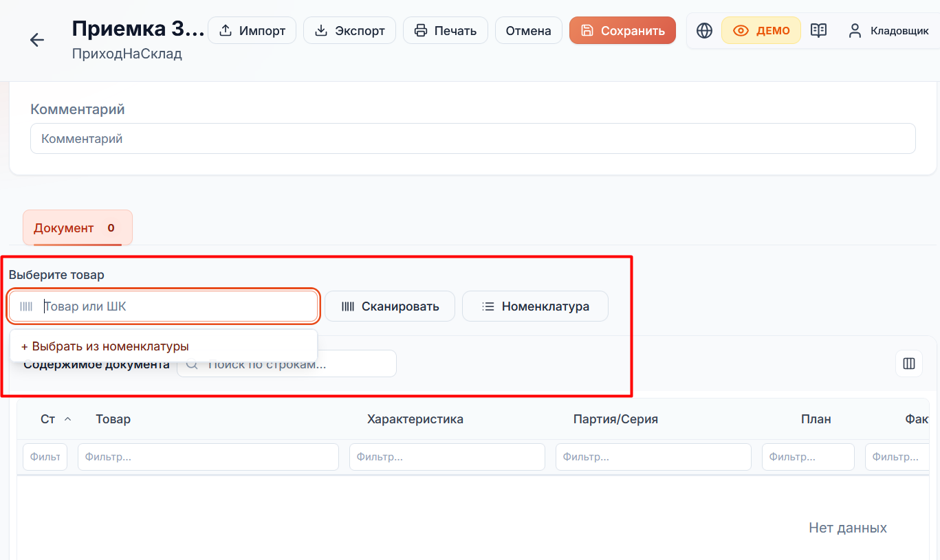
Task: Filter the Ст column
Action: tap(45, 456)
